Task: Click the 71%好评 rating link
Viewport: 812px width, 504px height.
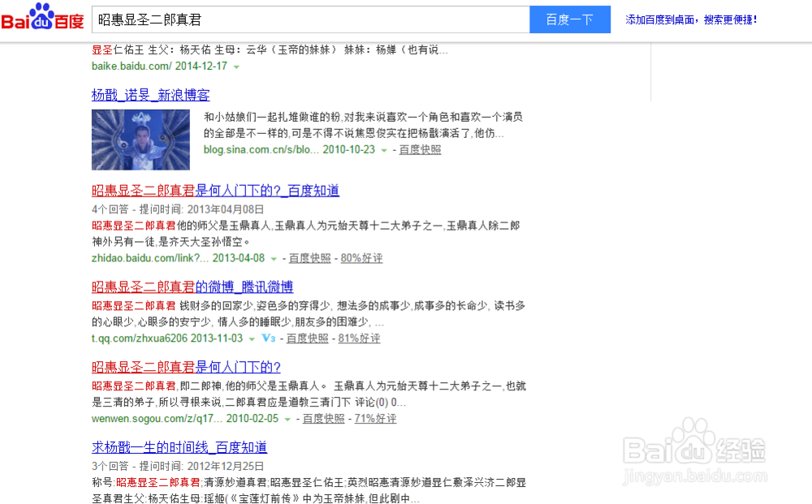Action: (375, 419)
